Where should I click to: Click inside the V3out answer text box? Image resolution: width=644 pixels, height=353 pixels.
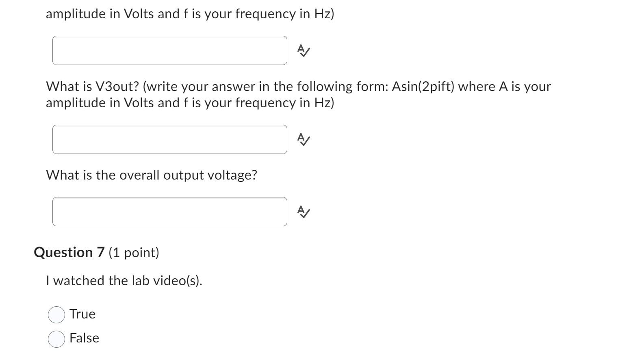(x=169, y=139)
